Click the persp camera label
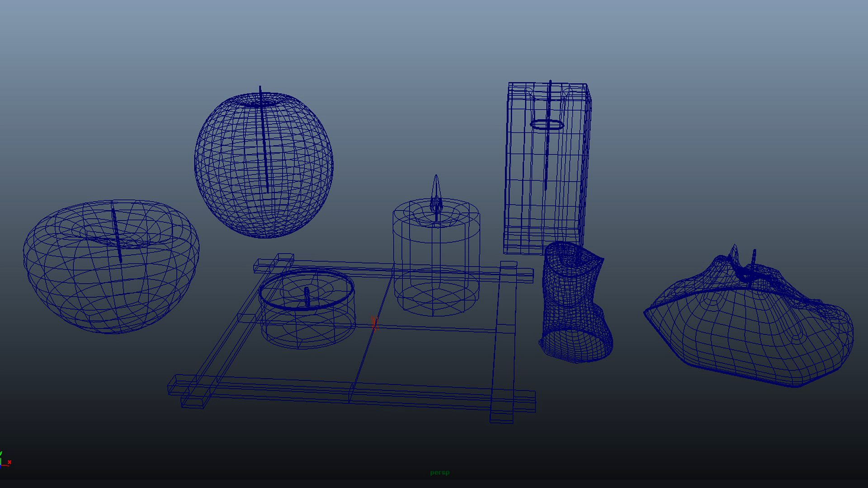Viewport: 868px width, 488px height. pyautogui.click(x=439, y=473)
